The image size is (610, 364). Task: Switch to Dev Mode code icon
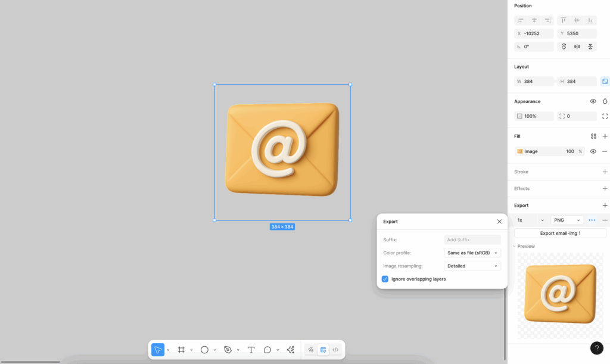click(x=335, y=350)
